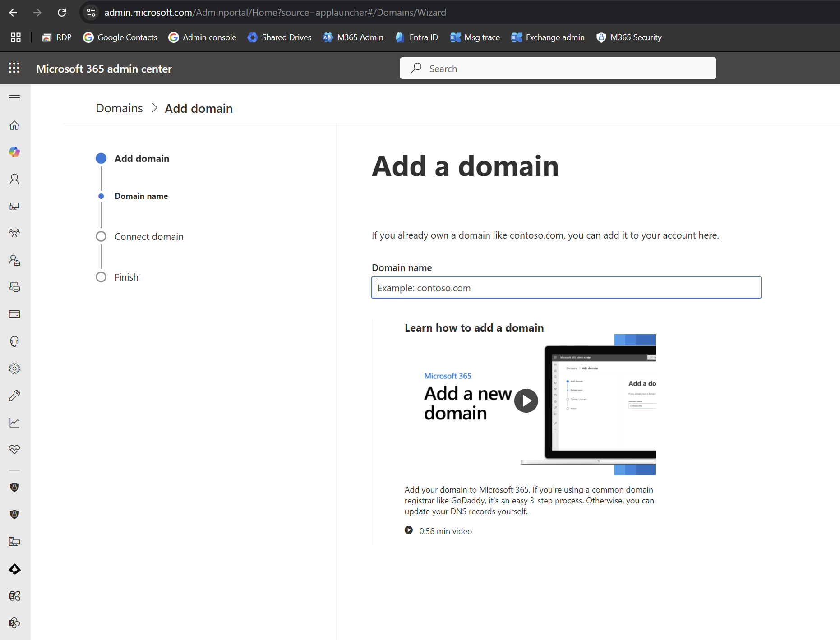This screenshot has width=840, height=640.
Task: Open Resources in the sidebar
Action: (14, 287)
